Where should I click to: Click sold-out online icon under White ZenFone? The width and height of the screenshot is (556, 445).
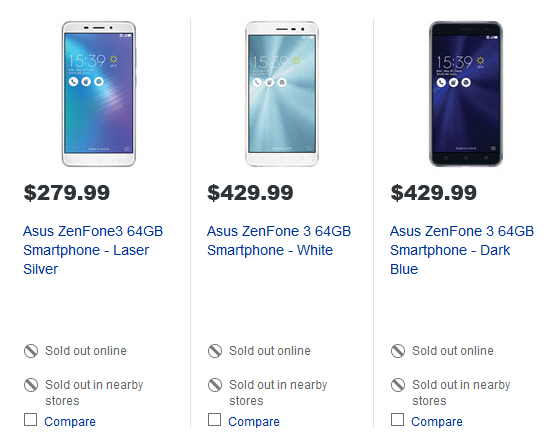coord(215,351)
